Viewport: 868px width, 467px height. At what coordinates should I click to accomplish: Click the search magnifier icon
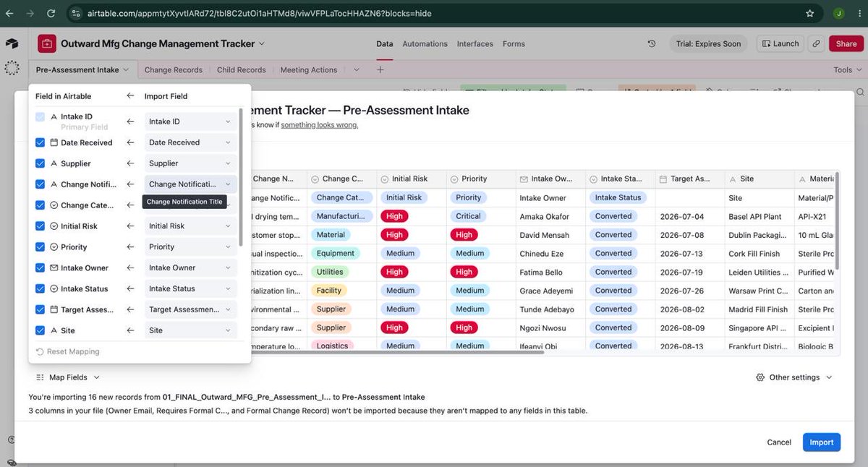(x=860, y=92)
